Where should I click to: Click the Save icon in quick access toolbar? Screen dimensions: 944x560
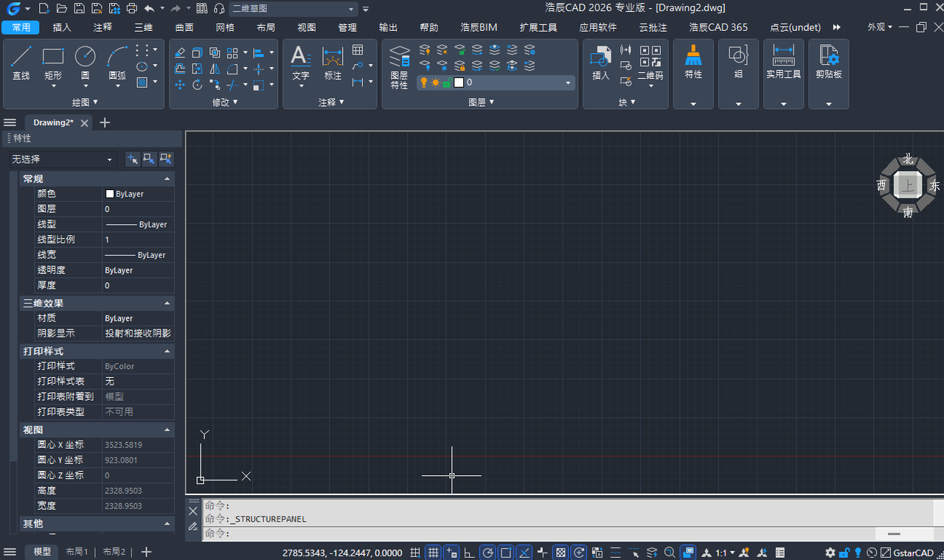click(80, 8)
